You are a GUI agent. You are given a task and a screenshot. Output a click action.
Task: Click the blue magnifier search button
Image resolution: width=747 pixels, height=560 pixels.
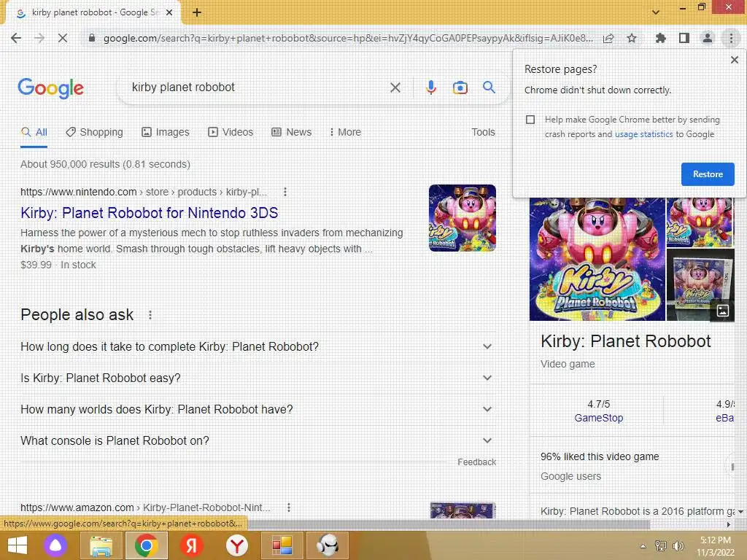point(489,87)
